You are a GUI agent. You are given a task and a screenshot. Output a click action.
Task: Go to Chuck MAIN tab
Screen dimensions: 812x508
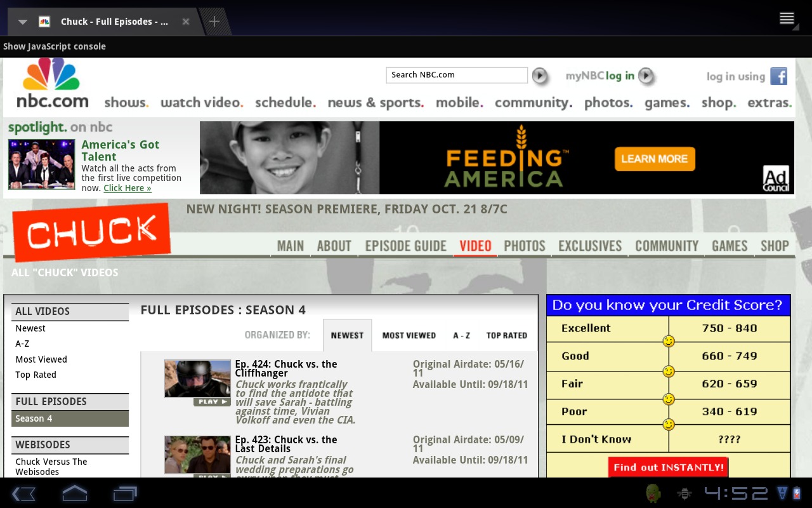coord(291,246)
